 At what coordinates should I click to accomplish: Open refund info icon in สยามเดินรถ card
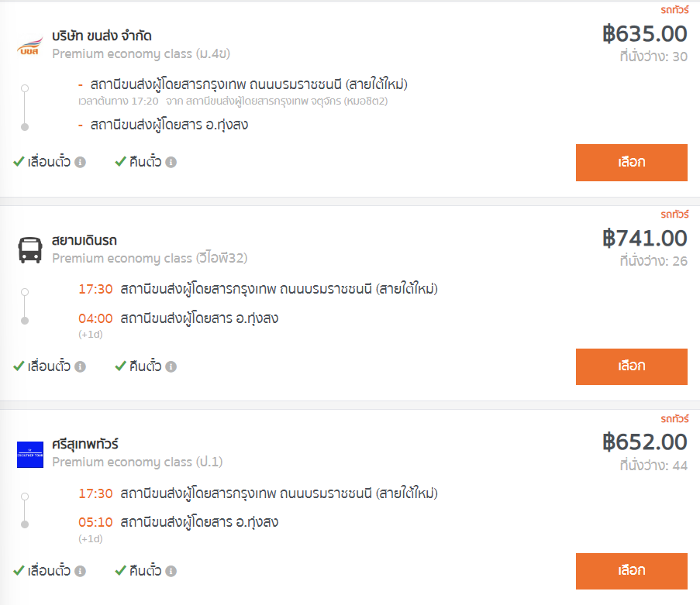(x=171, y=366)
